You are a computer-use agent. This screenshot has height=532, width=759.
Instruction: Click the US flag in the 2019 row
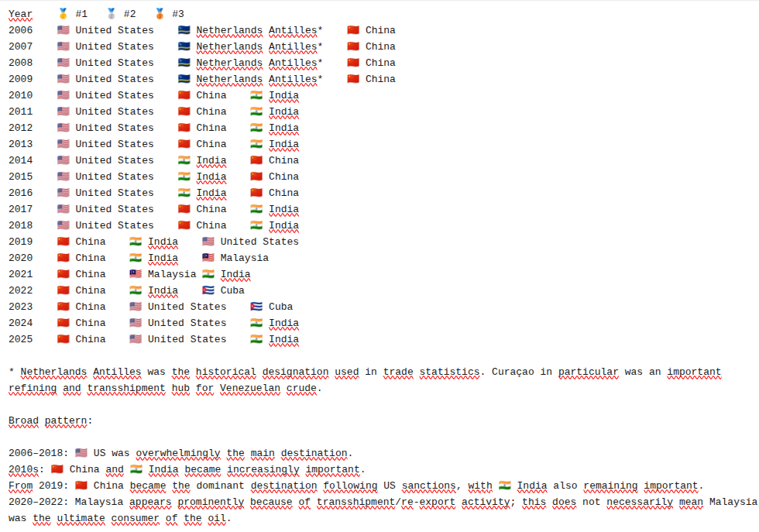tap(208, 242)
